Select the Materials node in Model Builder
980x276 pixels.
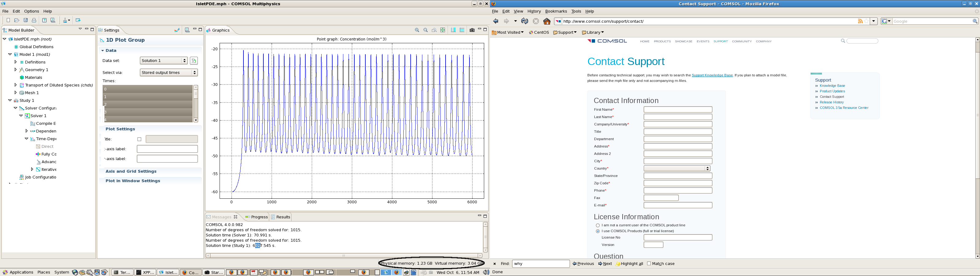(33, 77)
